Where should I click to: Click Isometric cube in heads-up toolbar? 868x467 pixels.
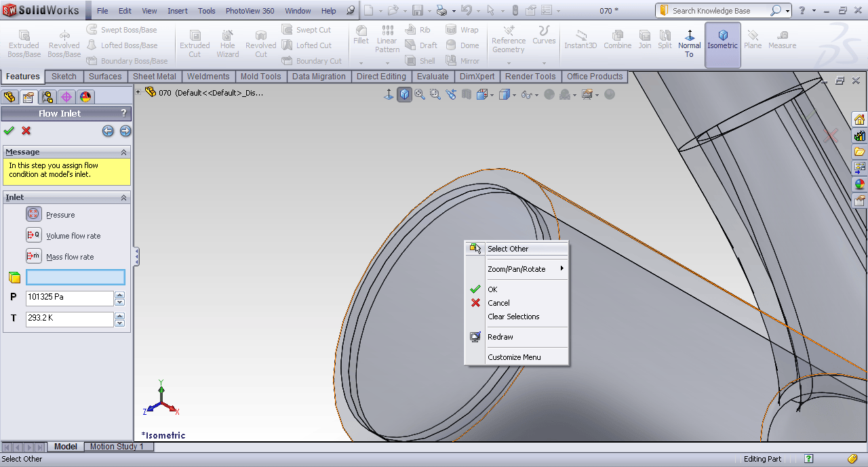click(404, 95)
